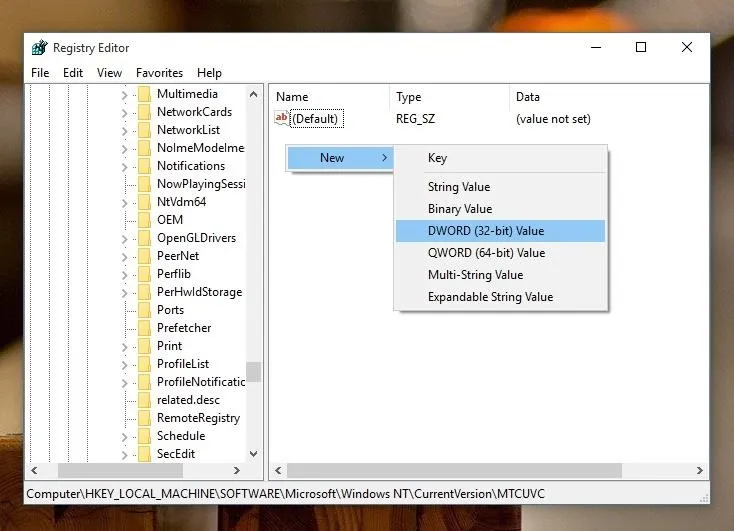The height and width of the screenshot is (531, 734).
Task: Expand the NetworkCards key
Action: click(x=124, y=113)
